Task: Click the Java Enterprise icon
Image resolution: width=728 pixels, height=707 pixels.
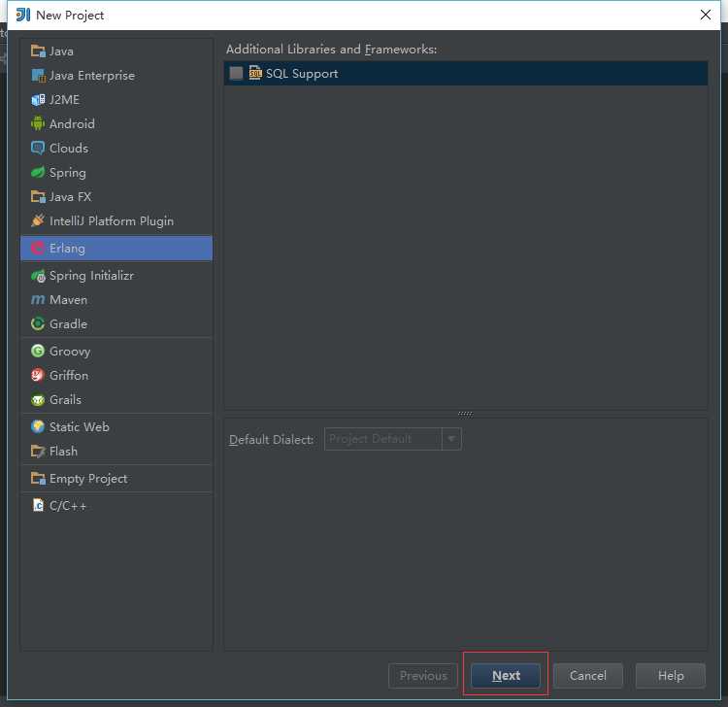Action: coord(38,75)
